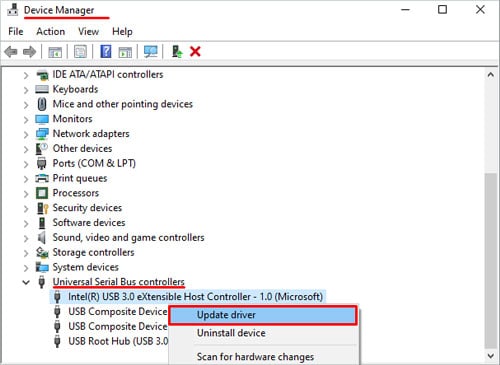The image size is (500, 365).
Task: Click Scan for hardware changes monitor icon
Action: click(151, 52)
